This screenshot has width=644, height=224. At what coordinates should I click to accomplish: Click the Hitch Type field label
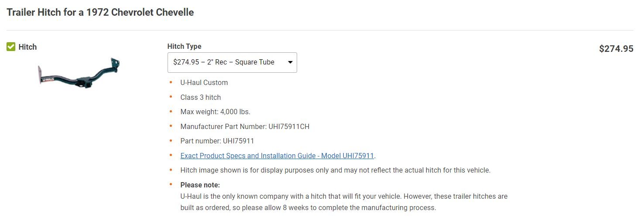184,46
